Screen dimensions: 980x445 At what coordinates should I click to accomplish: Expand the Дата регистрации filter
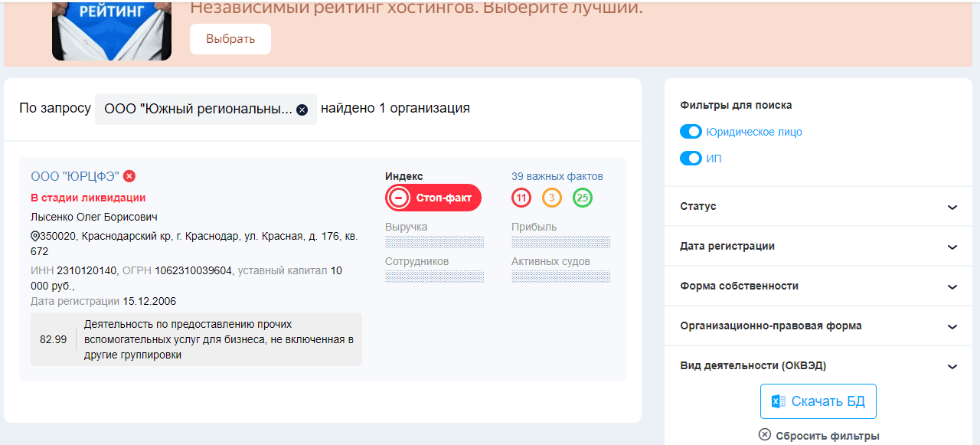pyautogui.click(x=952, y=247)
